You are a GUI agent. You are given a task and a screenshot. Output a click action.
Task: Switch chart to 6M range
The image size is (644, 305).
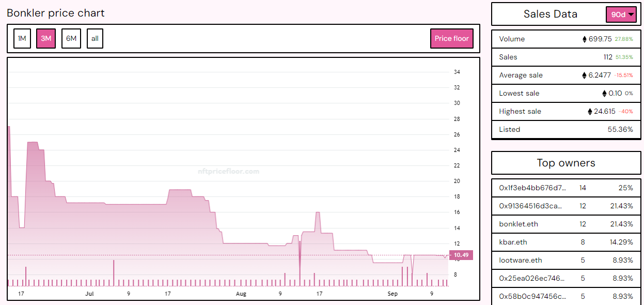click(71, 38)
